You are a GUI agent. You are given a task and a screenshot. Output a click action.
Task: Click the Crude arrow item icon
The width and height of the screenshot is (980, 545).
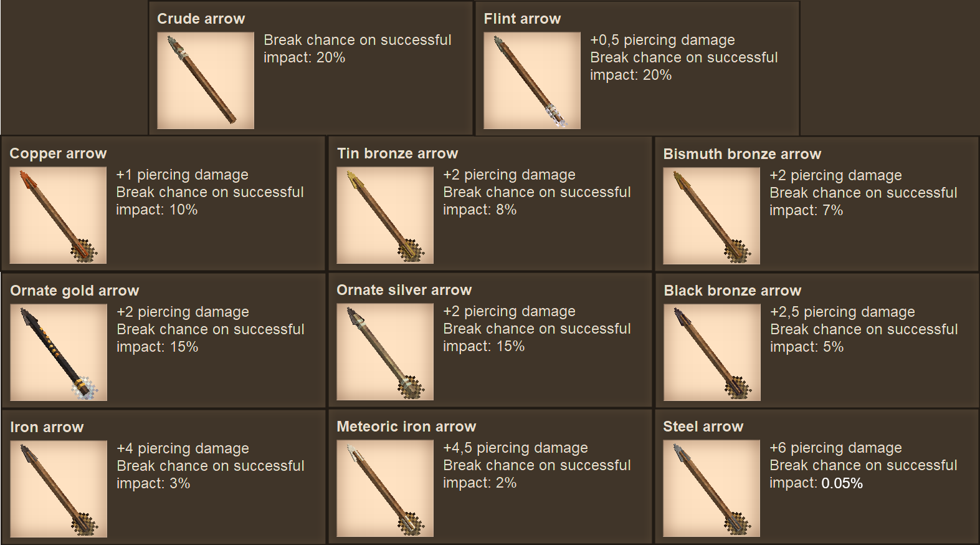coord(206,80)
